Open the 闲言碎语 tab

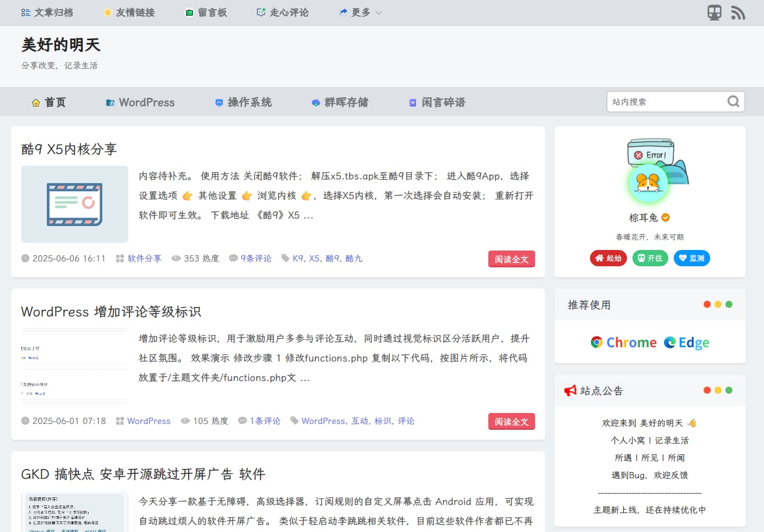(443, 102)
